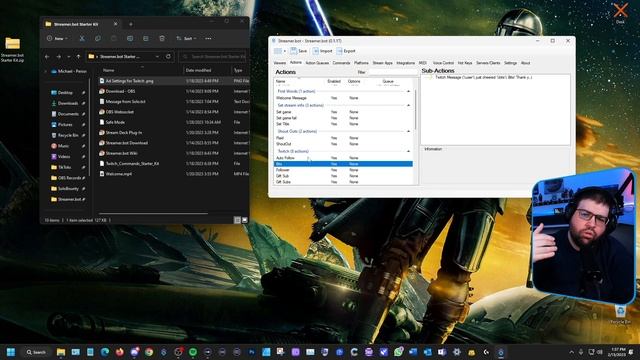Click the Up arrow in File Explorer
Viewport: 640px width, 360px height.
[78, 57]
